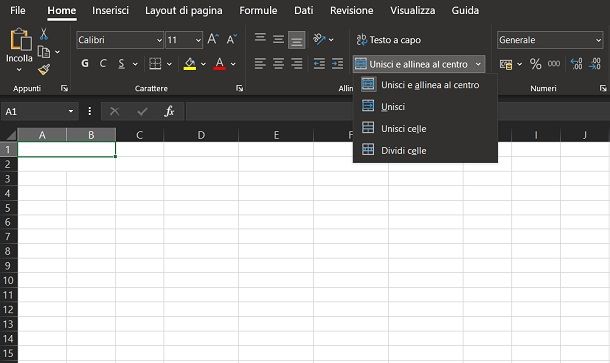The width and height of the screenshot is (610, 363).
Task: Click the Cut scissors icon
Action: click(44, 34)
